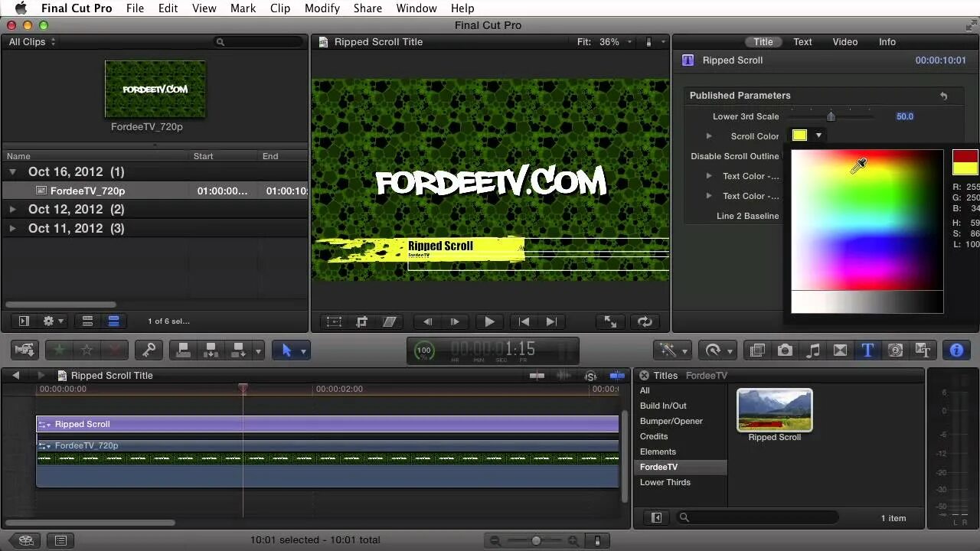This screenshot has height=551, width=980.
Task: Switch to the Text inspector tab
Action: (x=802, y=42)
